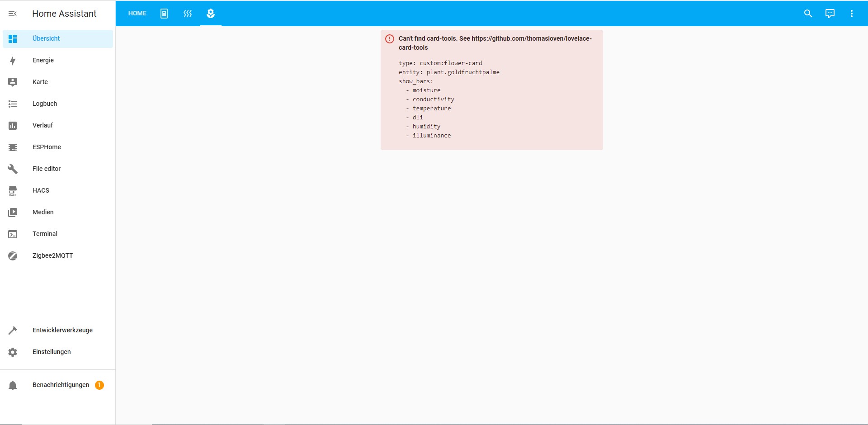Go to the HOME tab
Viewport: 868px width, 425px height.
[x=137, y=14]
